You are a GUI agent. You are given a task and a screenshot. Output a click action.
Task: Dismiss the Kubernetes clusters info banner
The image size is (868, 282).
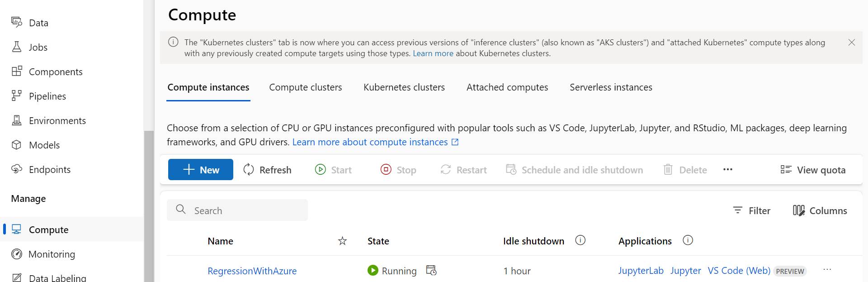[851, 43]
